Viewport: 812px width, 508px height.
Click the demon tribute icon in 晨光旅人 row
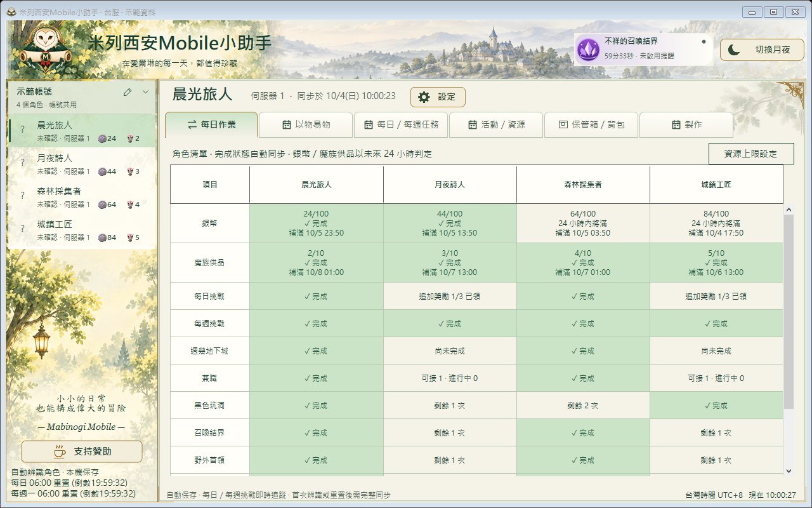click(x=129, y=138)
